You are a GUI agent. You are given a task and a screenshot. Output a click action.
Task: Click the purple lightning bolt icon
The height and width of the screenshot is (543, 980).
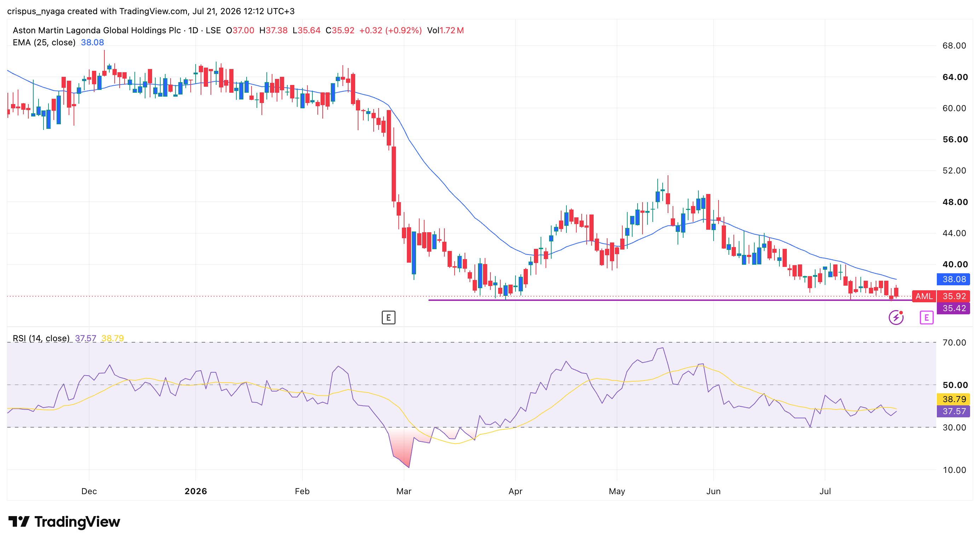point(896,318)
